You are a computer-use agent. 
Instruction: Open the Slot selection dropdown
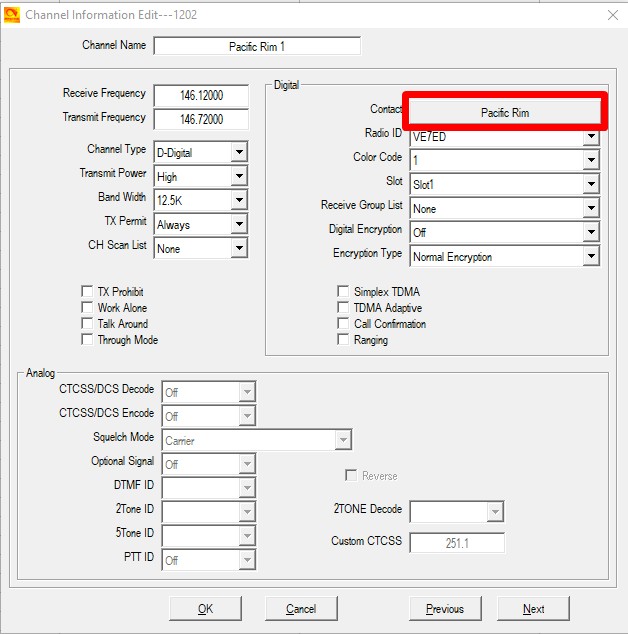(x=591, y=185)
